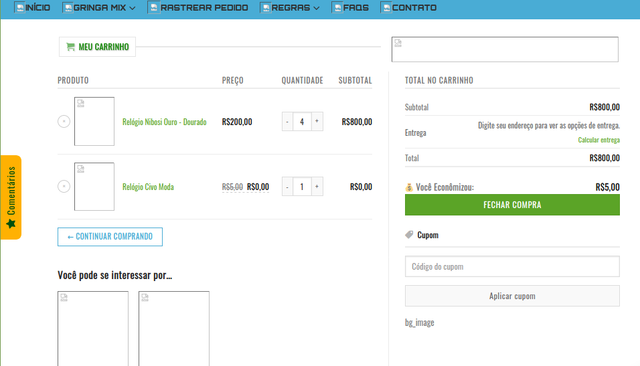Open the FAQS menu item
This screenshot has height=366, width=640.
click(350, 8)
